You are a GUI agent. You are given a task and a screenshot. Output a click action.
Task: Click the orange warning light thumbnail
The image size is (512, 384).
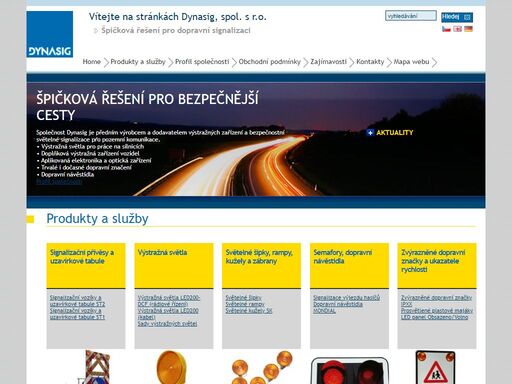pyautogui.click(x=171, y=367)
